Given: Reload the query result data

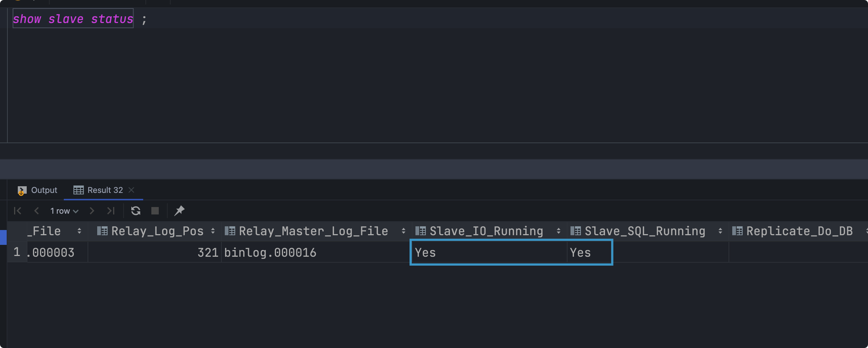Looking at the screenshot, I should click(136, 211).
